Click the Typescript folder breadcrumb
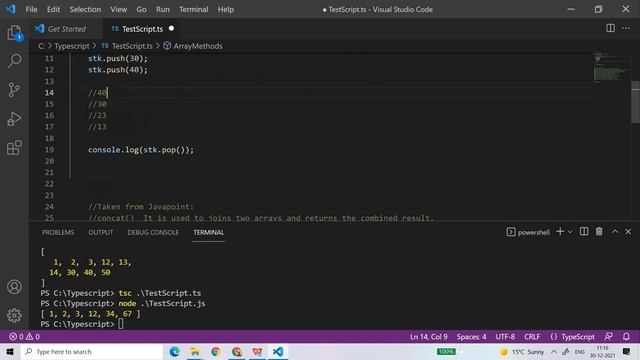Image resolution: width=640 pixels, height=360 pixels. 71,46
